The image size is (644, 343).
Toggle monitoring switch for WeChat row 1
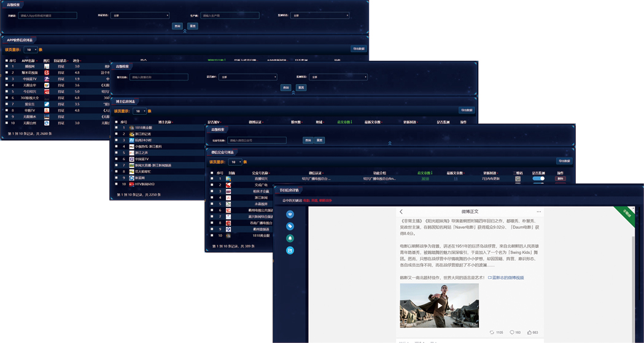538,179
